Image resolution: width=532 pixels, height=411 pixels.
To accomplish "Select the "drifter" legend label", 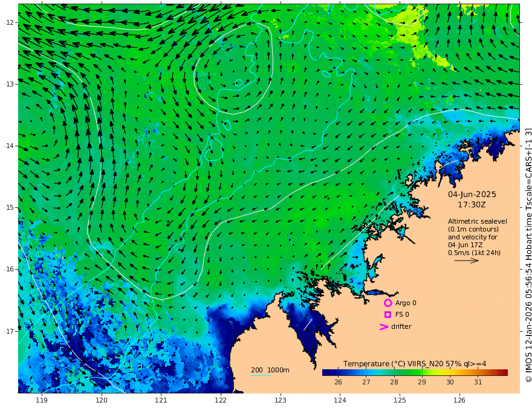I will pyautogui.click(x=401, y=326).
